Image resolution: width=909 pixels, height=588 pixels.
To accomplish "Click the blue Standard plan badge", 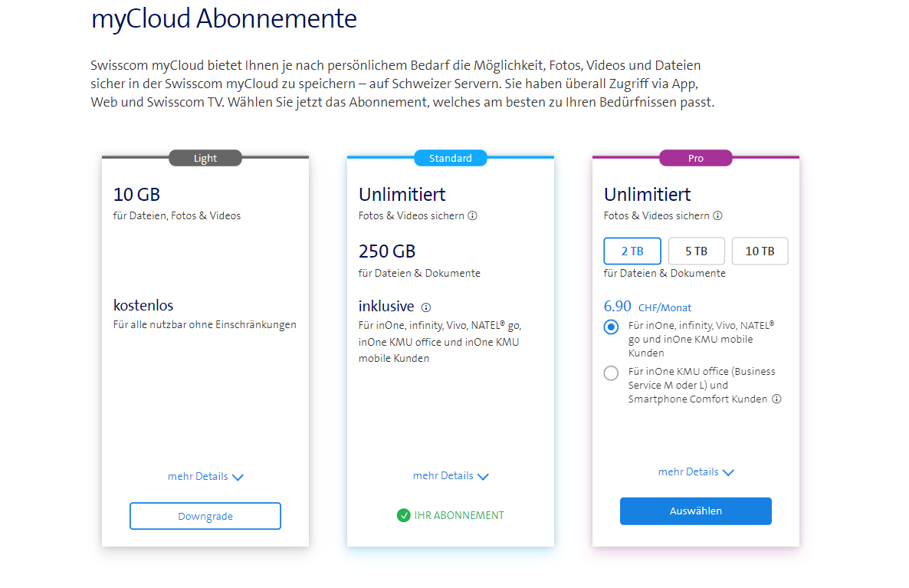I will (451, 159).
